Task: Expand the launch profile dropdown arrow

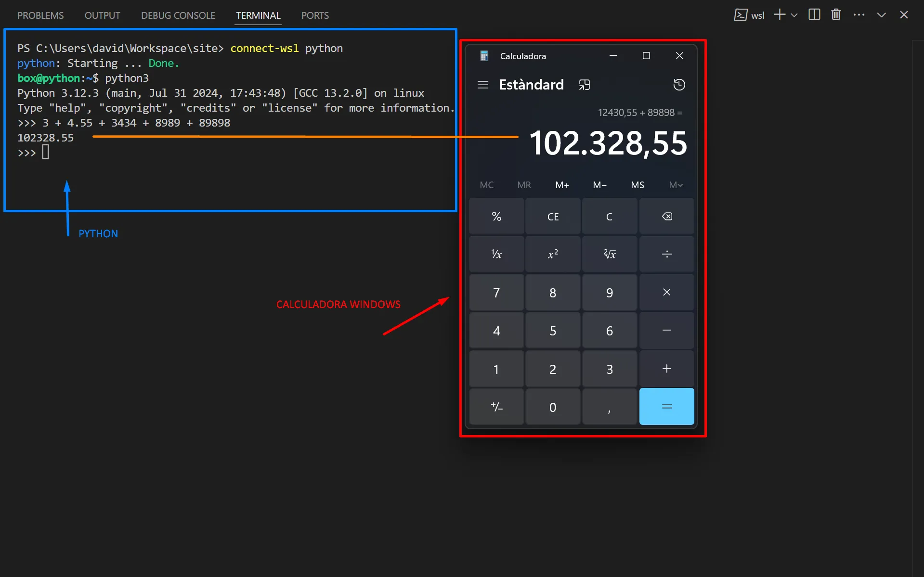Action: pyautogui.click(x=794, y=15)
